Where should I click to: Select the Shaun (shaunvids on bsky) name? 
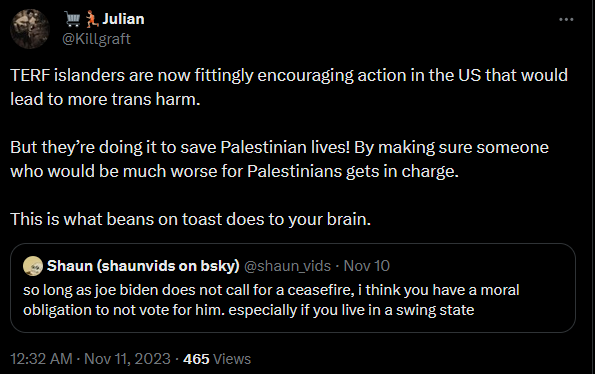click(143, 266)
